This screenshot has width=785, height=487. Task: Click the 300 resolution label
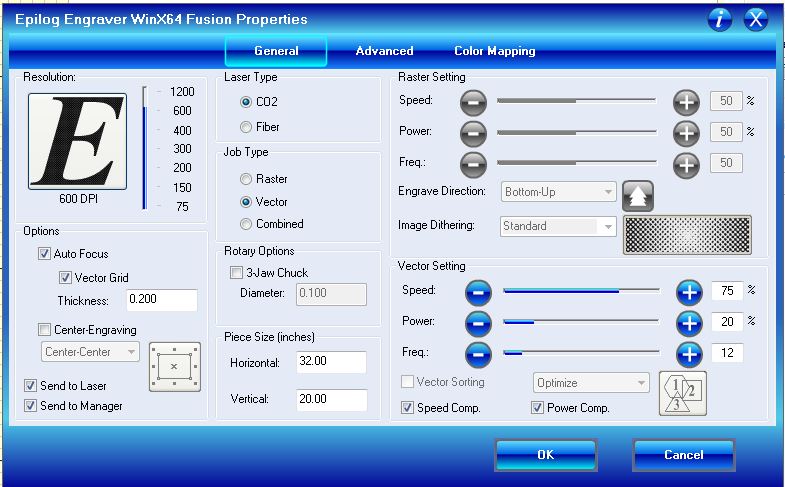pyautogui.click(x=182, y=149)
